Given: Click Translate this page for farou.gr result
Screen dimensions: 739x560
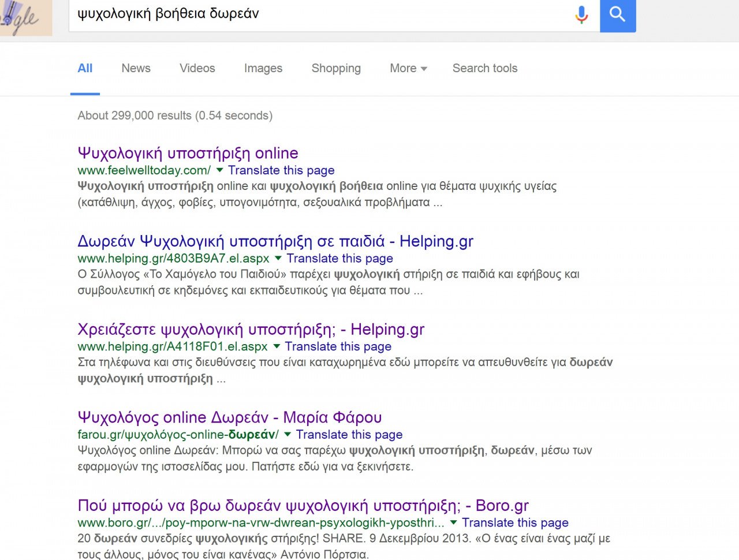Looking at the screenshot, I should pos(349,434).
